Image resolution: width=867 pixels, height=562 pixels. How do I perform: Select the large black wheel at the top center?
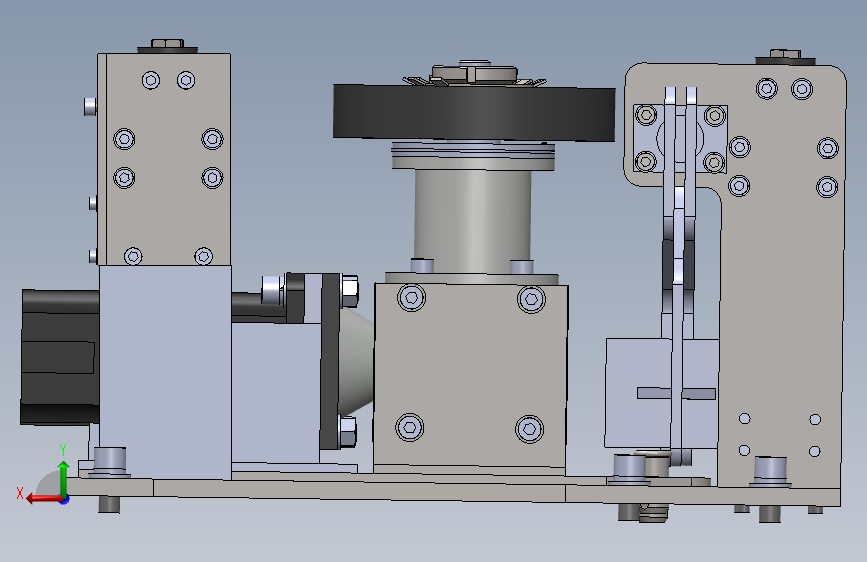pyautogui.click(x=474, y=113)
